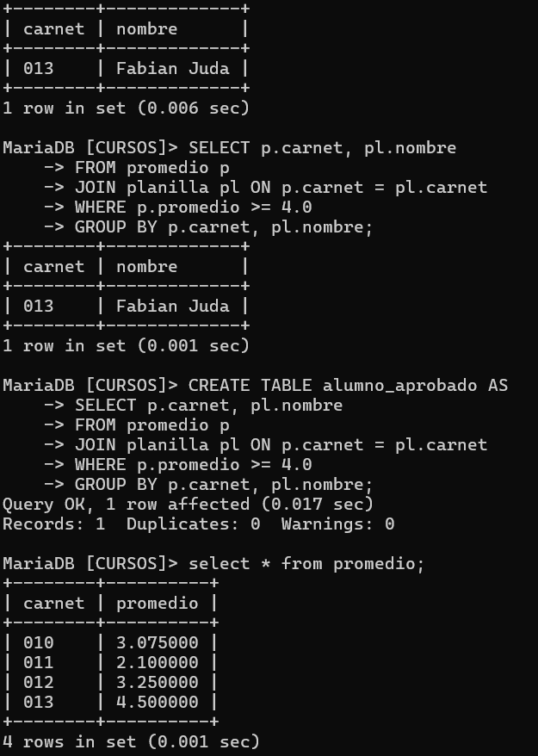Click the '1 row in set (0.001 sec)' text
538x756 pixels.
(126, 345)
